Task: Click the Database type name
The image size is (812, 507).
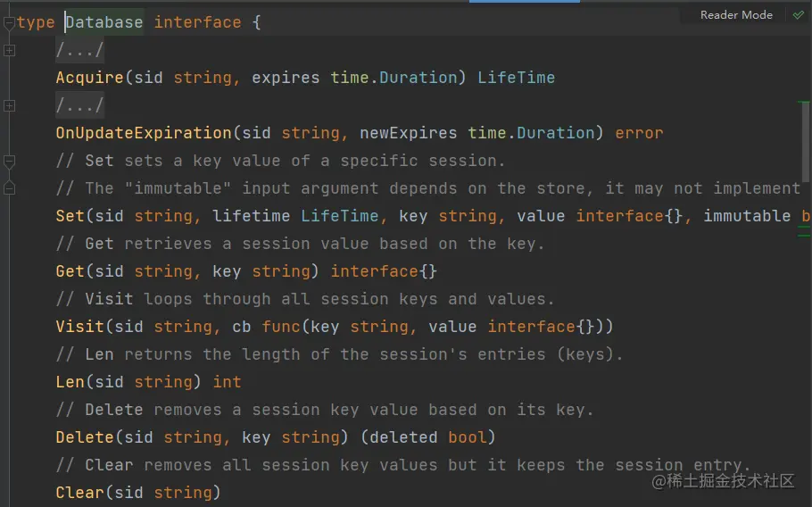Action: click(x=104, y=23)
